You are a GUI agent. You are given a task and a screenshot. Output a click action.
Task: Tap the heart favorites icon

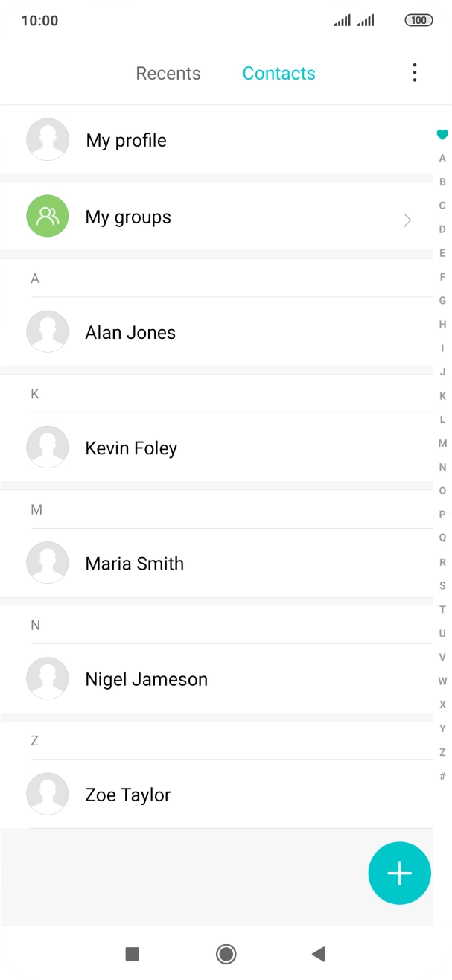[x=442, y=135]
